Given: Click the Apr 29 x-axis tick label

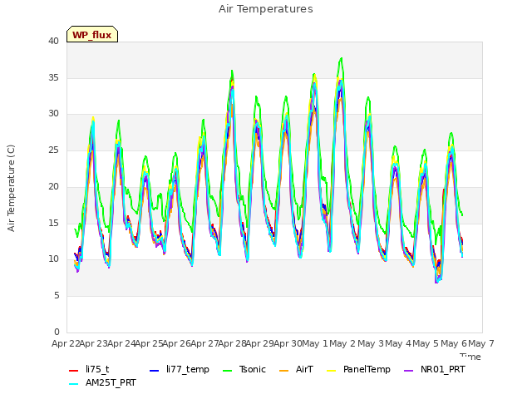Looking at the screenshot, I should tap(260, 343).
